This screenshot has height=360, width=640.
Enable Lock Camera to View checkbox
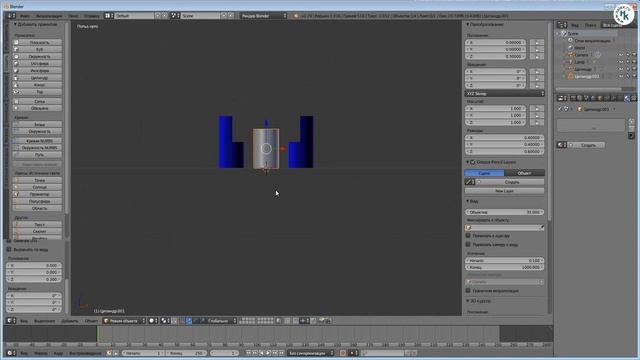point(468,244)
